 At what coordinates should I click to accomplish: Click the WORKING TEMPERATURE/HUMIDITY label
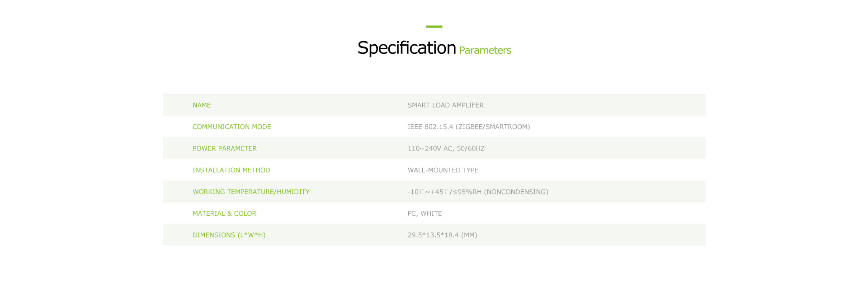(251, 192)
